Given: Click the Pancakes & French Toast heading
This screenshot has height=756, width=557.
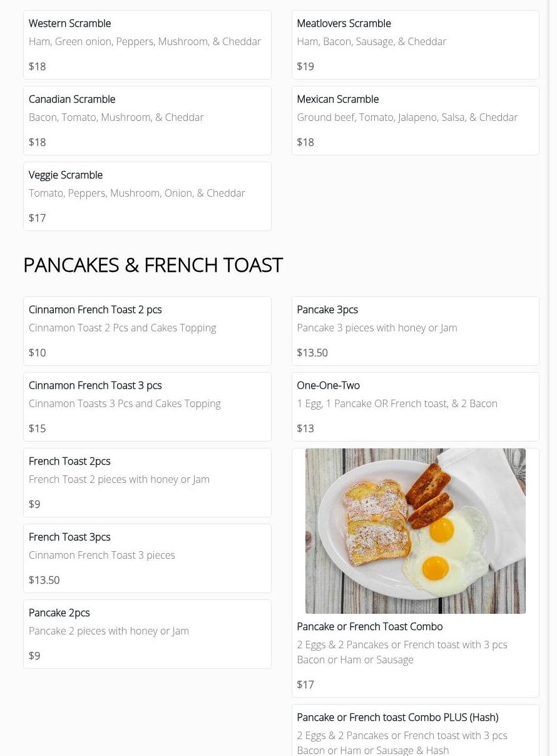Looking at the screenshot, I should [x=153, y=265].
